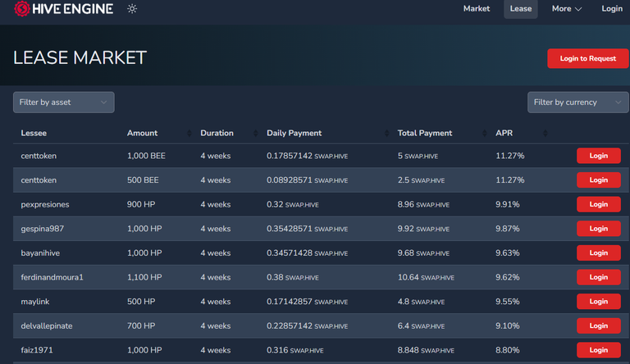Click Login in the pexpresiones row
Image resolution: width=630 pixels, height=364 pixels.
coord(599,204)
